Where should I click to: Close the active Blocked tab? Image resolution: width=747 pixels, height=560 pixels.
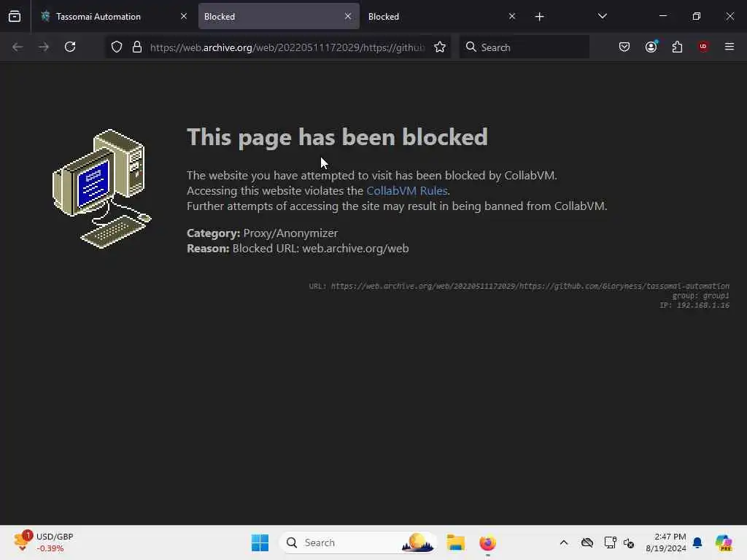348,16
